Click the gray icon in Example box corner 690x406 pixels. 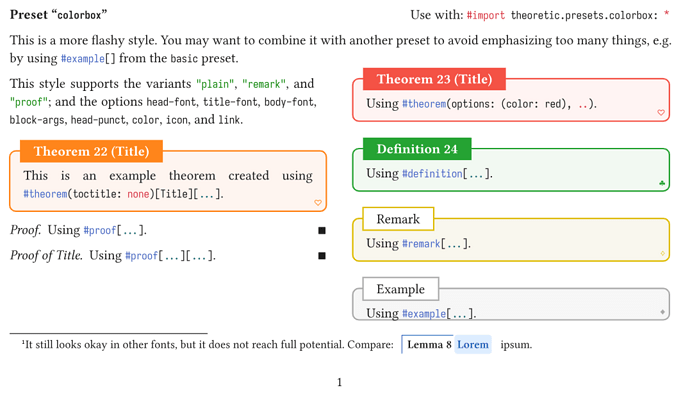pos(662,313)
